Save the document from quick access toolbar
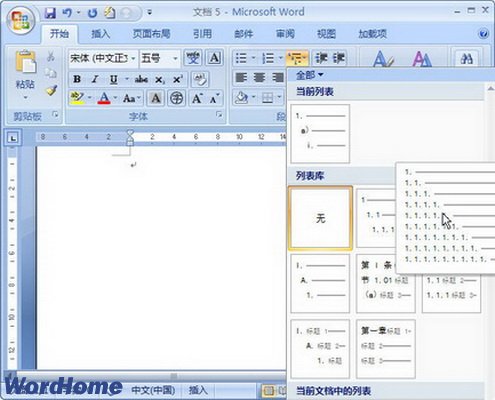 (x=50, y=13)
